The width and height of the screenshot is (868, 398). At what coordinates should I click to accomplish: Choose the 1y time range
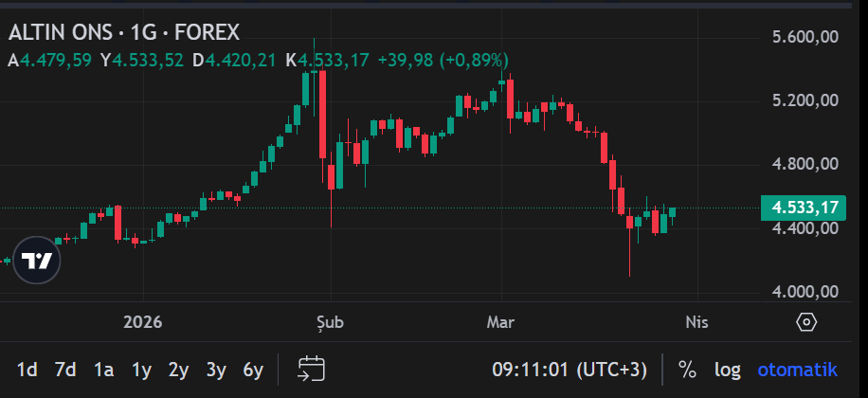coord(141,369)
